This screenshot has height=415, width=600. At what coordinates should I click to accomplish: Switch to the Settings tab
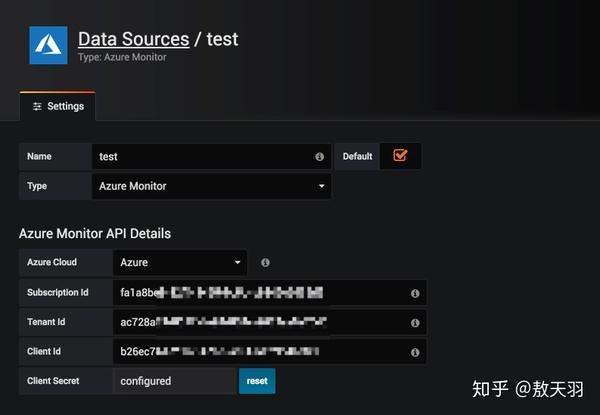pos(58,106)
